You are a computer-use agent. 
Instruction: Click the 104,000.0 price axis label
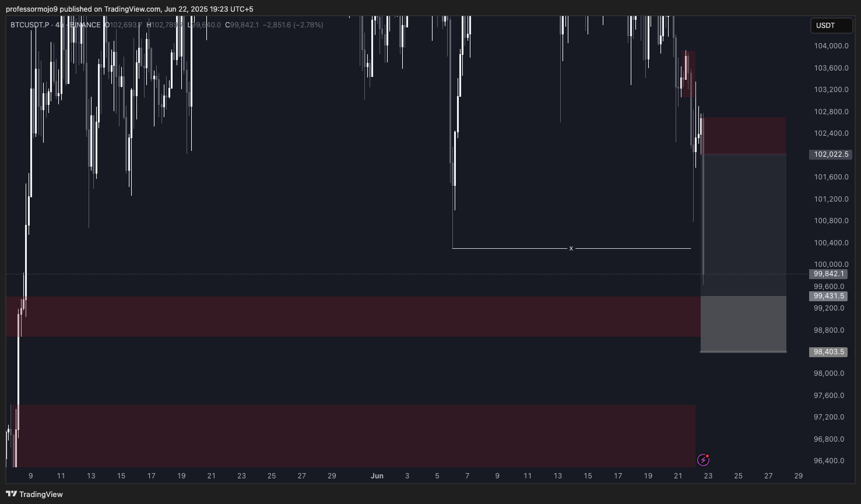point(831,46)
